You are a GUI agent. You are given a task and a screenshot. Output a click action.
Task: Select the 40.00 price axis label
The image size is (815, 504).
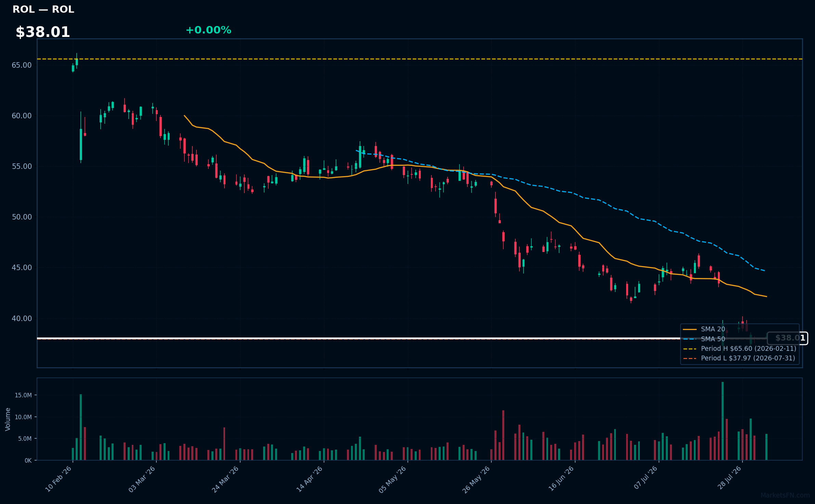tap(22, 318)
